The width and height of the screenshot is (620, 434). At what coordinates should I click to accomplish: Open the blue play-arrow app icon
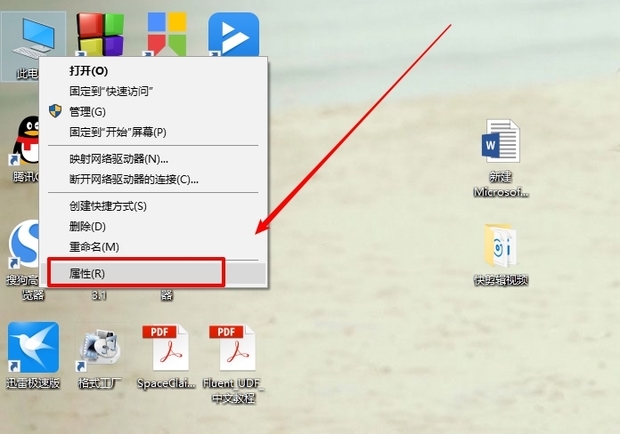tap(234, 34)
